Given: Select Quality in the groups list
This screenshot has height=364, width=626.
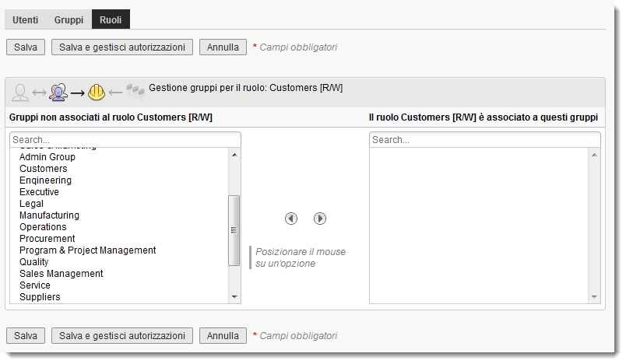Looking at the screenshot, I should pos(120,262).
